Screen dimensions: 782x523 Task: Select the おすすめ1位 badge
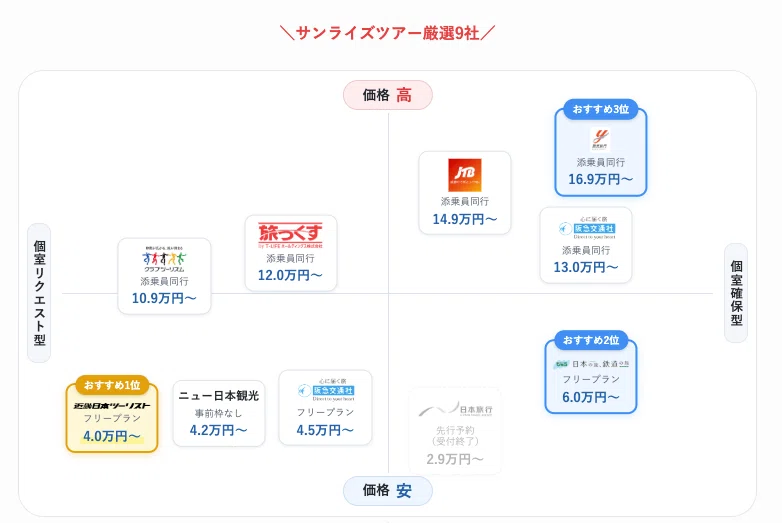coord(112,385)
